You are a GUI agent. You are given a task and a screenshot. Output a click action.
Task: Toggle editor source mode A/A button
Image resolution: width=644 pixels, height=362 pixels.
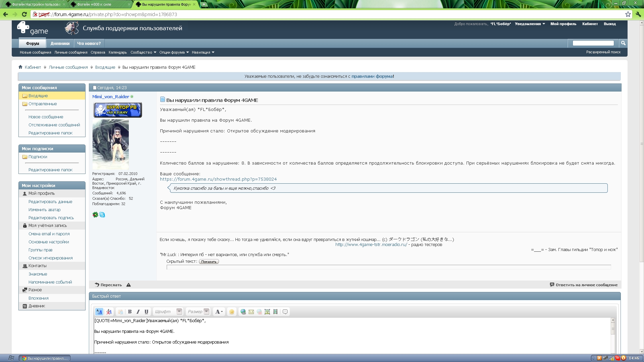99,312
